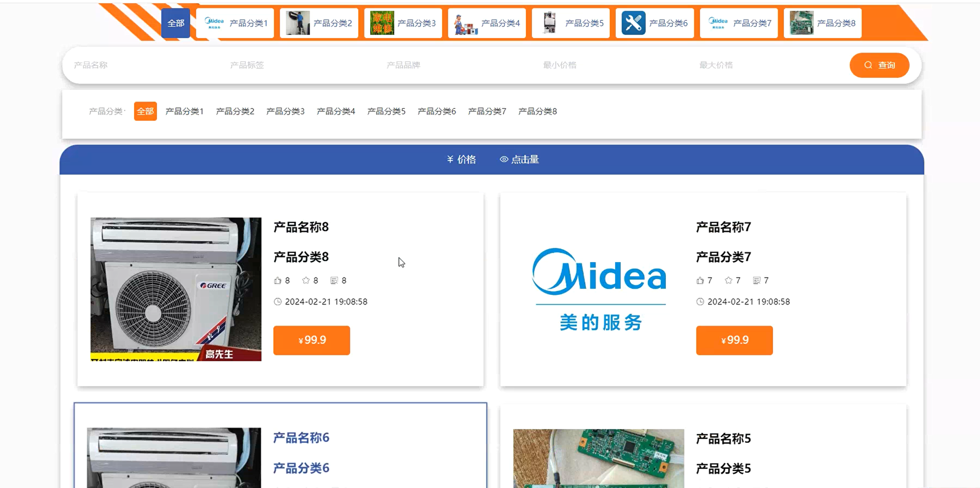Click magnifier icon inside 查询 button
Viewport: 980px width, 488px height.
pos(868,65)
